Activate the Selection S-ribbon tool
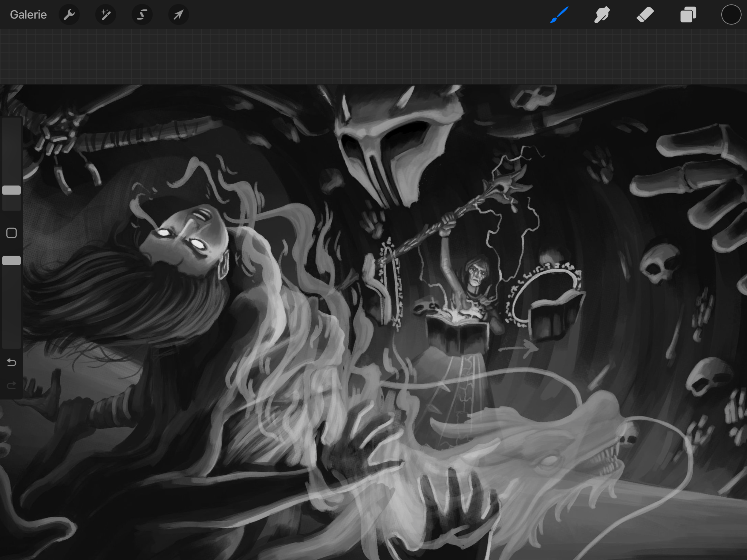The image size is (747, 560). click(142, 15)
